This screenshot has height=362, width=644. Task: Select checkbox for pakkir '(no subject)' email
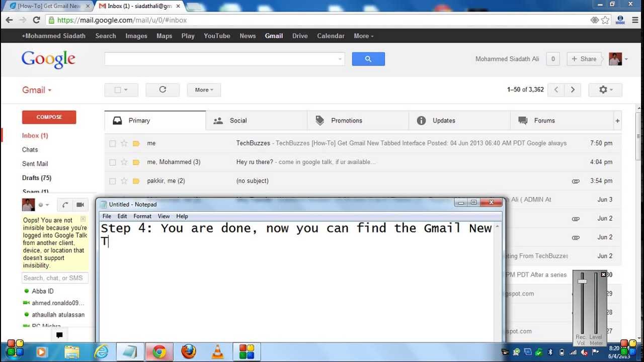click(113, 181)
